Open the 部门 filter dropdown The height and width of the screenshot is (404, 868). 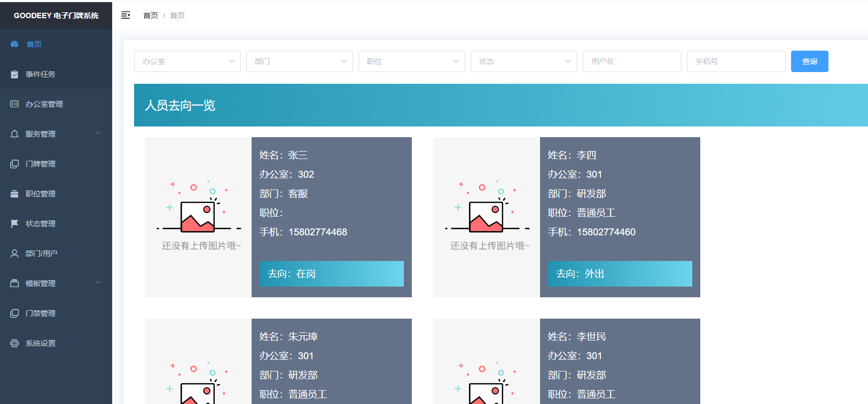pyautogui.click(x=299, y=61)
